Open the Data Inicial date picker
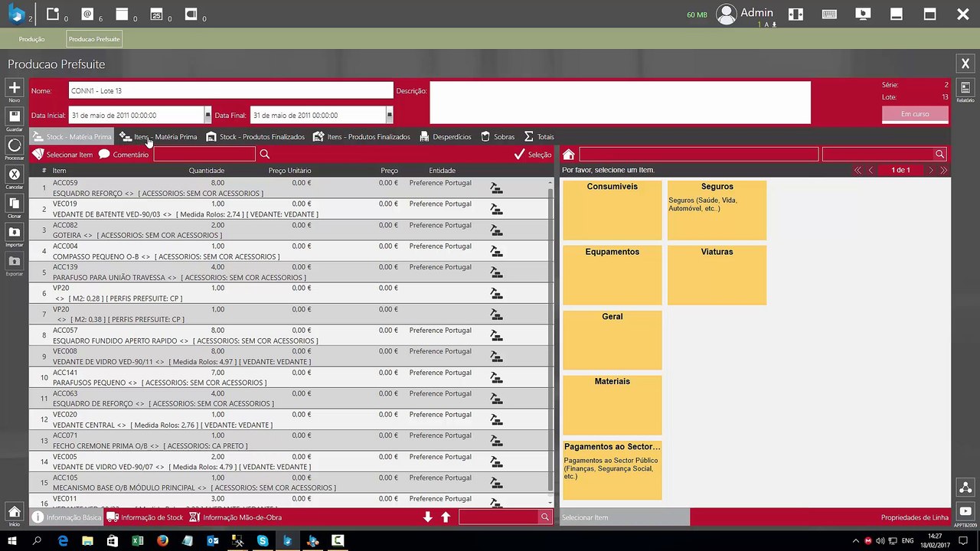This screenshot has height=551, width=980. coord(207,116)
